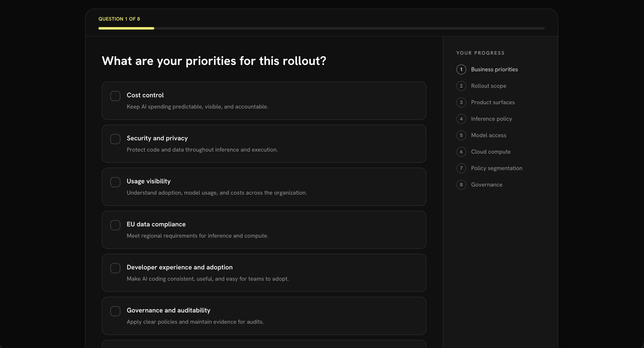644x348 pixels.
Task: Click the step 7 circle icon
Action: coord(461,168)
